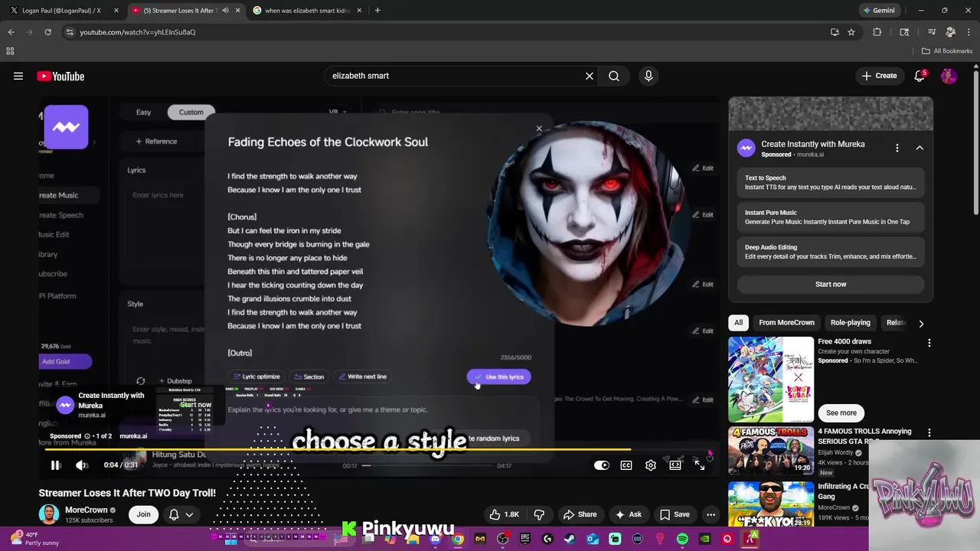Screen dimensions: 980x551
Task: Open Discord from the taskbar
Action: coord(435,539)
